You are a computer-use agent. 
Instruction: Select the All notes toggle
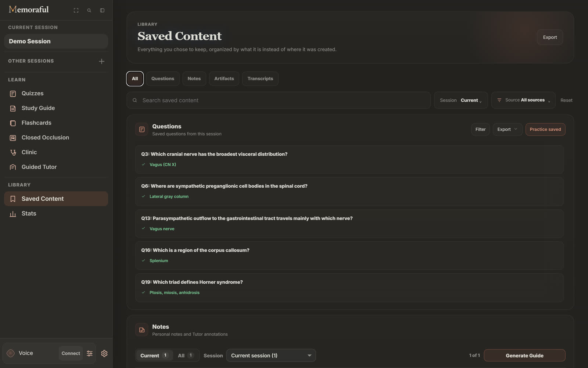[186, 355]
